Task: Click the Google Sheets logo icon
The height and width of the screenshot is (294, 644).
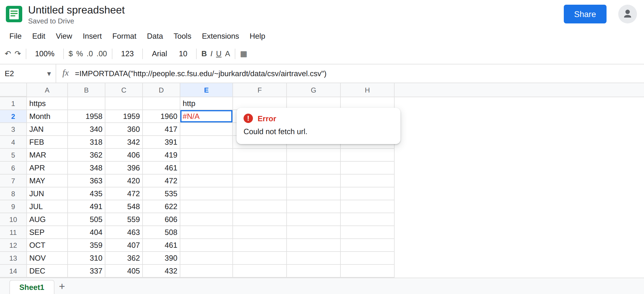Action: coord(14,14)
